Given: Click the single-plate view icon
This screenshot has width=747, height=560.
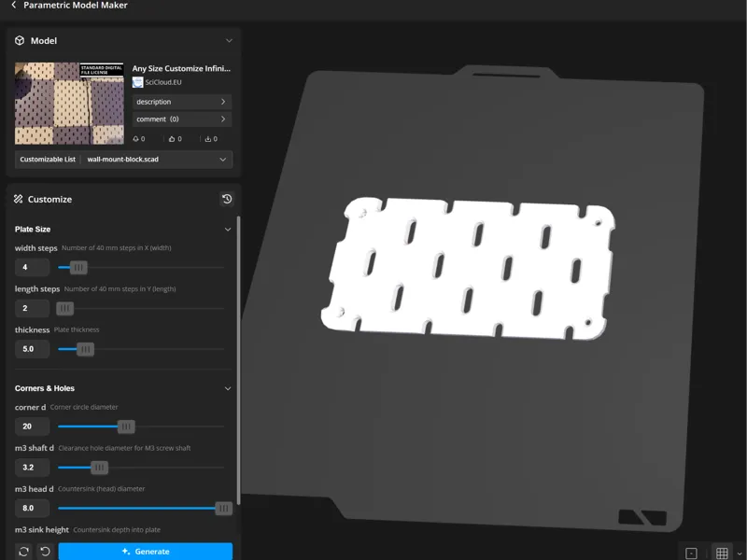Looking at the screenshot, I should (x=691, y=553).
